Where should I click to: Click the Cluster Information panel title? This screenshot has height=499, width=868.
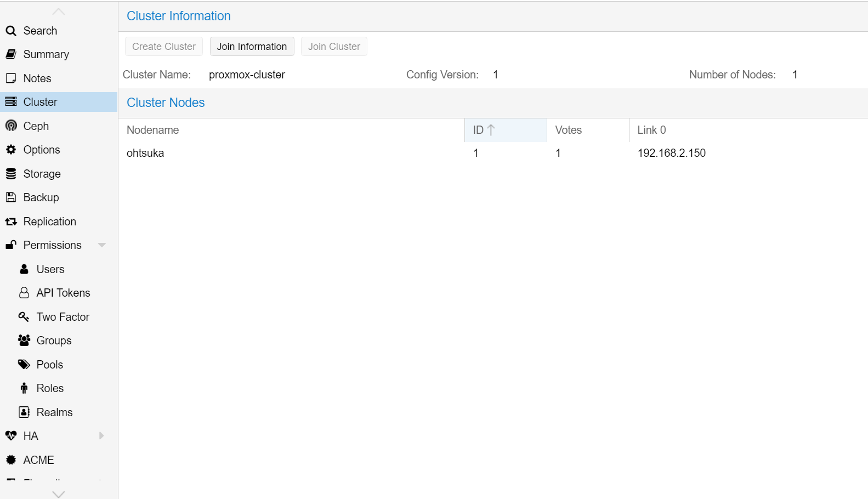click(x=179, y=16)
